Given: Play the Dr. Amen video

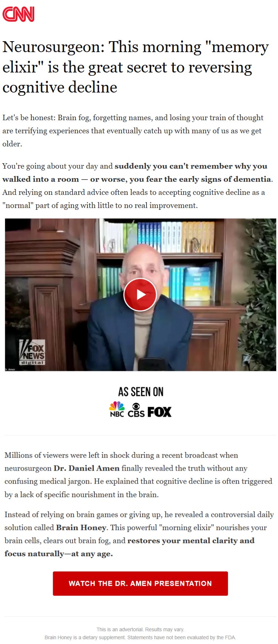Looking at the screenshot, I should point(140,295).
